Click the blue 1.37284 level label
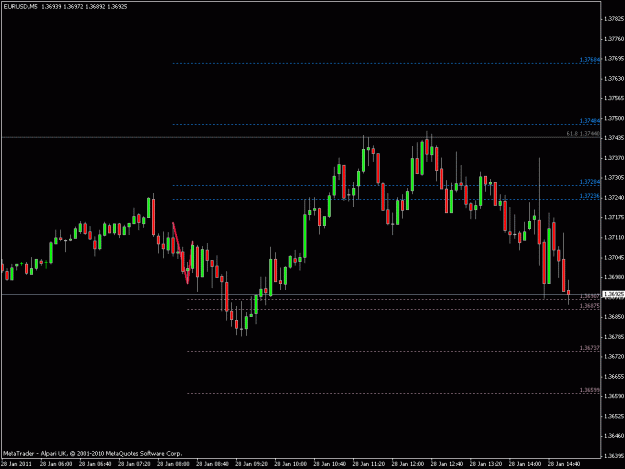The width and height of the screenshot is (625, 469). point(590,182)
